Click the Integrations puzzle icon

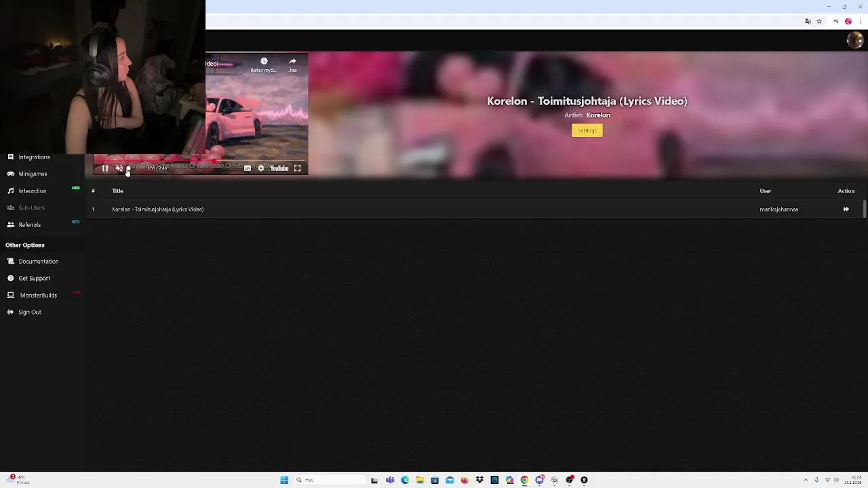pyautogui.click(x=10, y=157)
